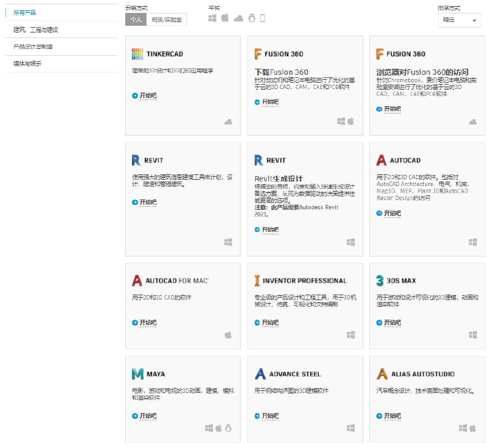The height and width of the screenshot is (448, 491).
Task: Filter by Windows platform icon
Action: [x=212, y=18]
